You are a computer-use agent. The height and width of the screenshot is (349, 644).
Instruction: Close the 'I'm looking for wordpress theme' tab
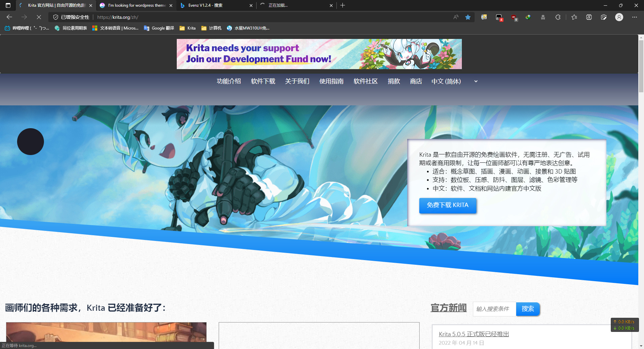(x=171, y=5)
